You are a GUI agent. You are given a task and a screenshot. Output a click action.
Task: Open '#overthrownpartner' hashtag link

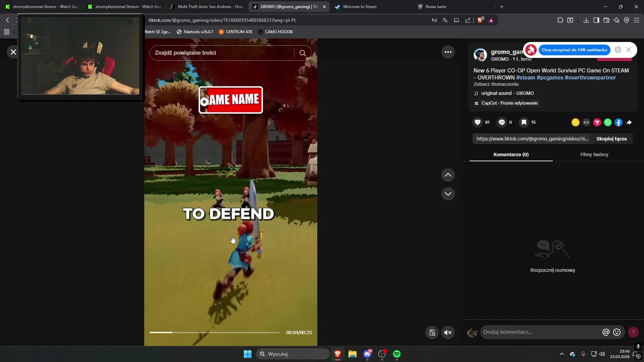[x=590, y=78]
